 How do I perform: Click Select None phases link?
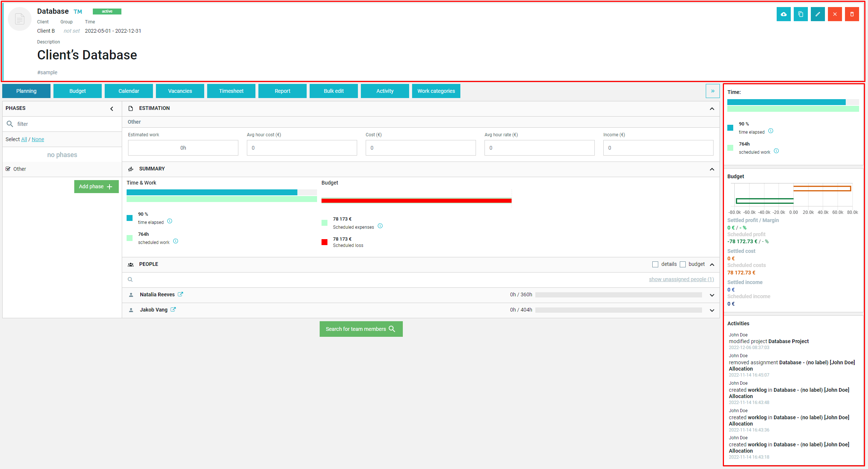(38, 139)
